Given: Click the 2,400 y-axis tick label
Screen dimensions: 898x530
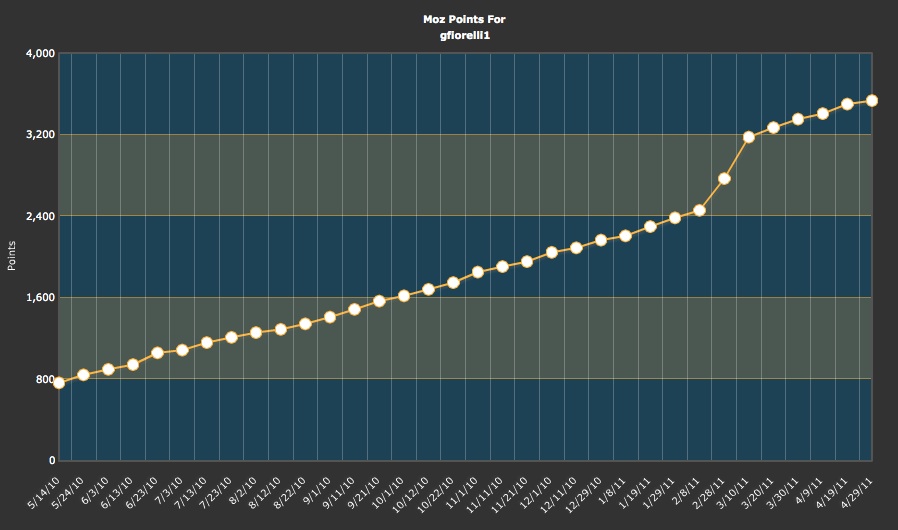Looking at the screenshot, I should [x=39, y=216].
